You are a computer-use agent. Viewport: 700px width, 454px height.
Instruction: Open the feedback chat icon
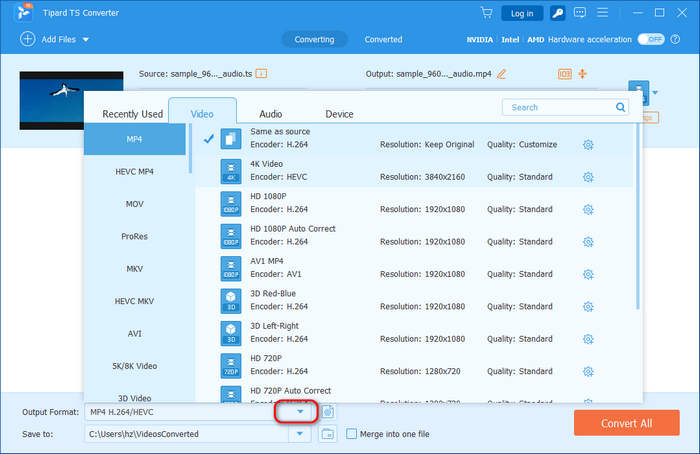tap(582, 13)
